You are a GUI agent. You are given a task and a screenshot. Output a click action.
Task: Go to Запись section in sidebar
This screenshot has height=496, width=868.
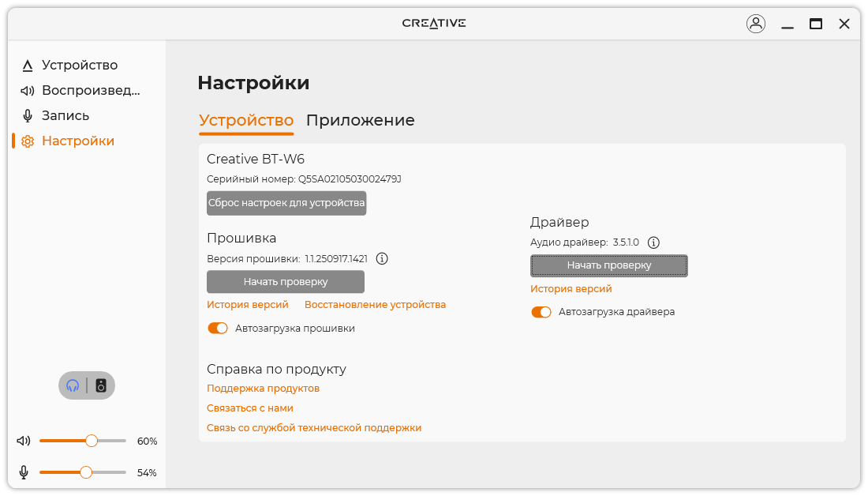click(x=65, y=115)
